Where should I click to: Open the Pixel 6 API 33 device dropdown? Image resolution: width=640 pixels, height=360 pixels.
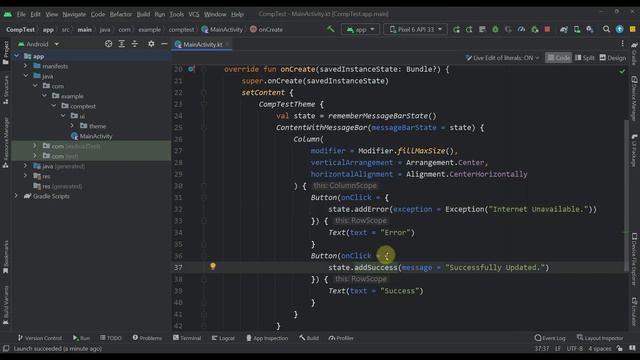tap(415, 29)
